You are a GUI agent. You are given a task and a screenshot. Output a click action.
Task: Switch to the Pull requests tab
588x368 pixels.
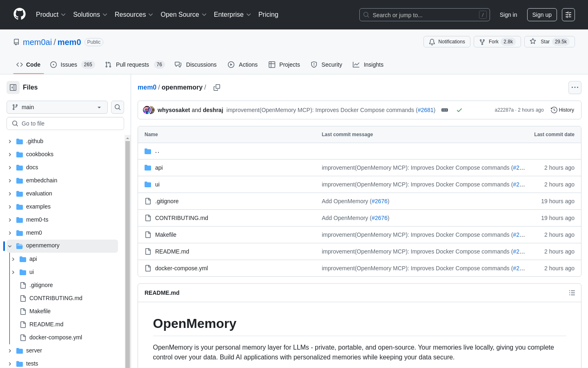[134, 65]
